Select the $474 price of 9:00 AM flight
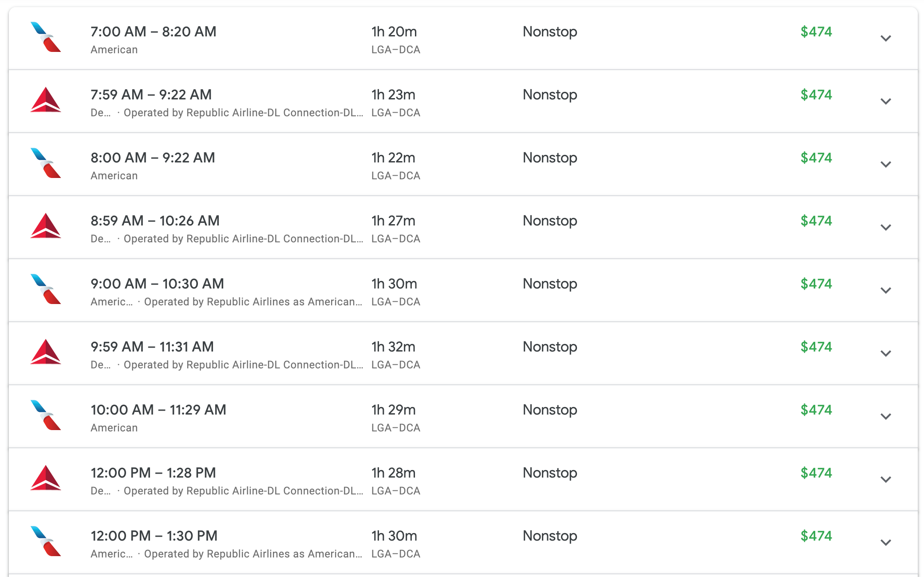 click(816, 284)
